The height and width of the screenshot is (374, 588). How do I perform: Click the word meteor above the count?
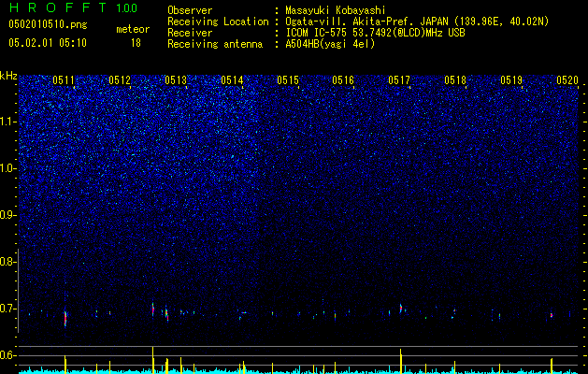[133, 29]
